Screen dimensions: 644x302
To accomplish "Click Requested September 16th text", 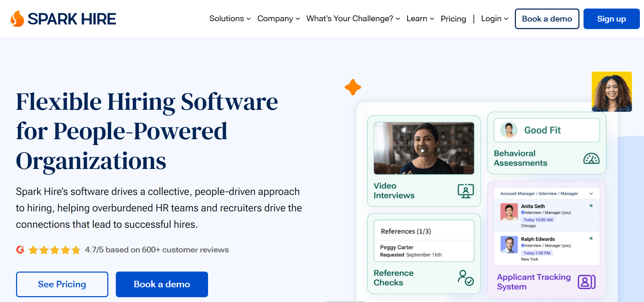I will [x=411, y=255].
